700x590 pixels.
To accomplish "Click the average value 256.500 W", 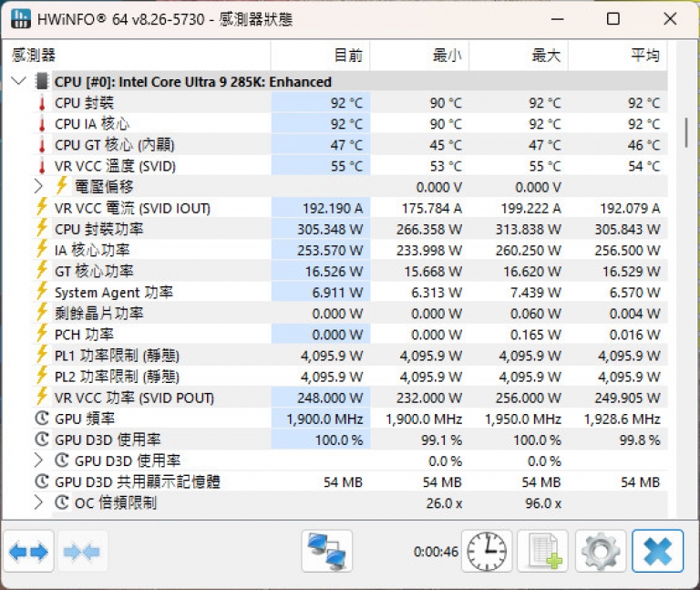I will coord(627,250).
